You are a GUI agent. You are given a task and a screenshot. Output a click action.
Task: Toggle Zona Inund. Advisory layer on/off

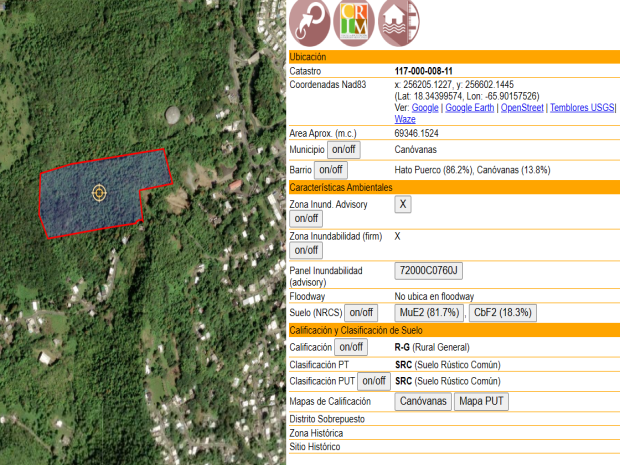click(306, 218)
